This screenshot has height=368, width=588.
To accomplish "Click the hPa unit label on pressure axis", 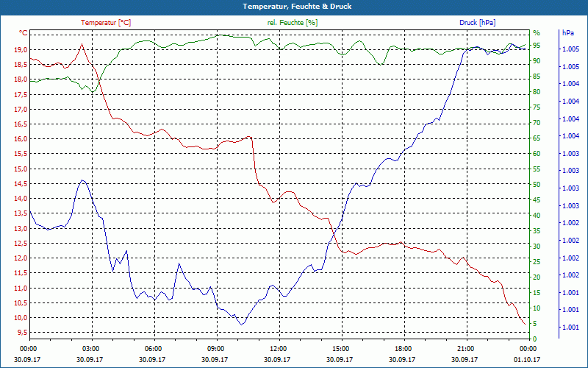I will tap(567, 33).
